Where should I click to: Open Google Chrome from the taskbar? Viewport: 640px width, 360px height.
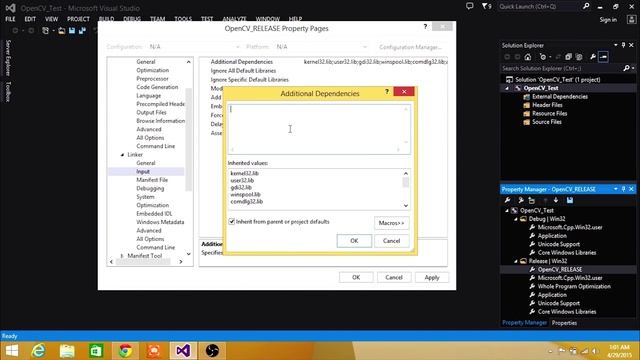tap(125, 351)
